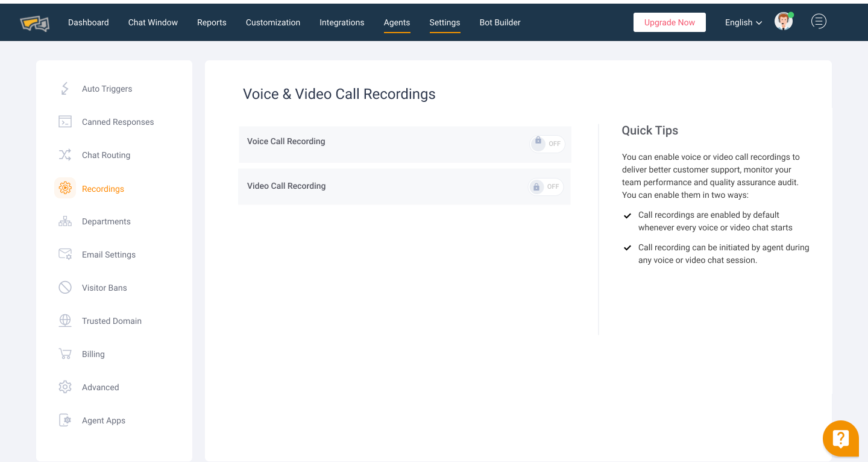Screen dimensions: 868x462
Task: Select Customization in the top nav
Action: point(273,22)
